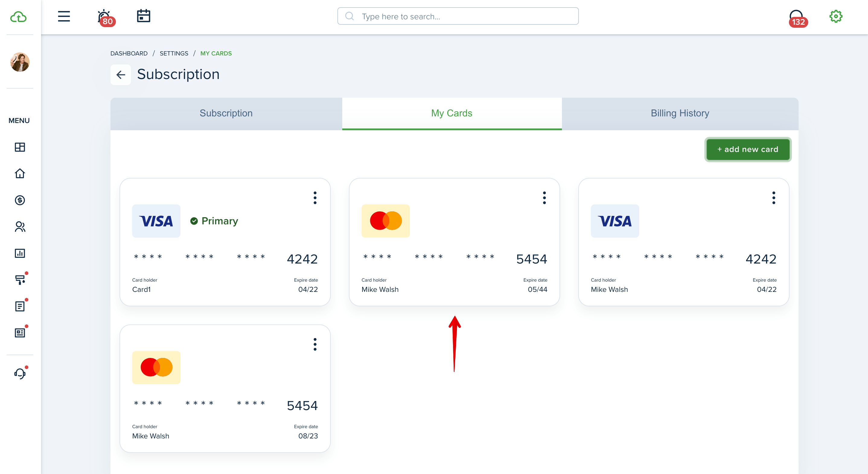Open the hamburger menu icon

64,16
